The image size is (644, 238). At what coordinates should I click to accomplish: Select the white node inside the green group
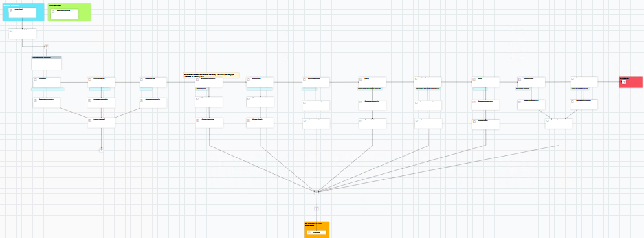(x=65, y=14)
